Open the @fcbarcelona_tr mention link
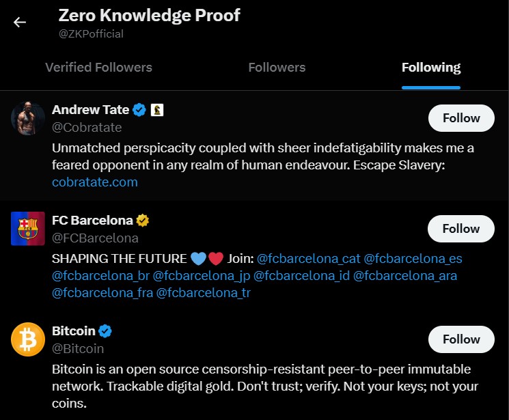The width and height of the screenshot is (509, 420). point(203,293)
